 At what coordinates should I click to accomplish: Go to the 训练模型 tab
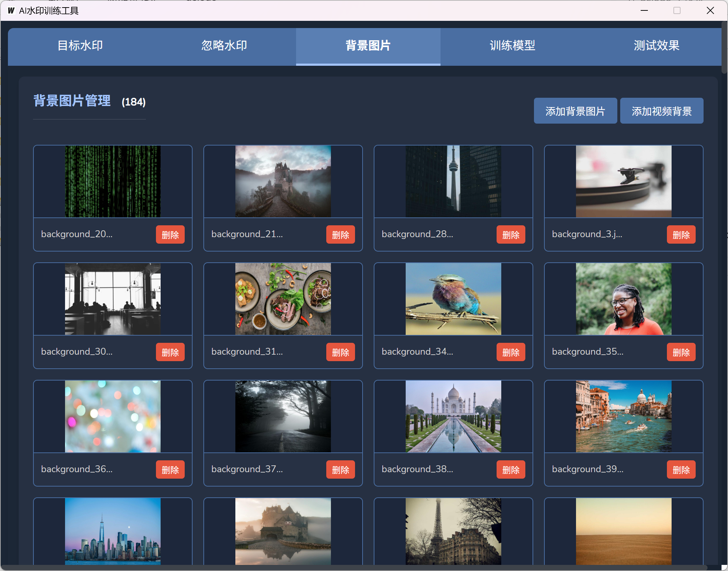pos(512,46)
